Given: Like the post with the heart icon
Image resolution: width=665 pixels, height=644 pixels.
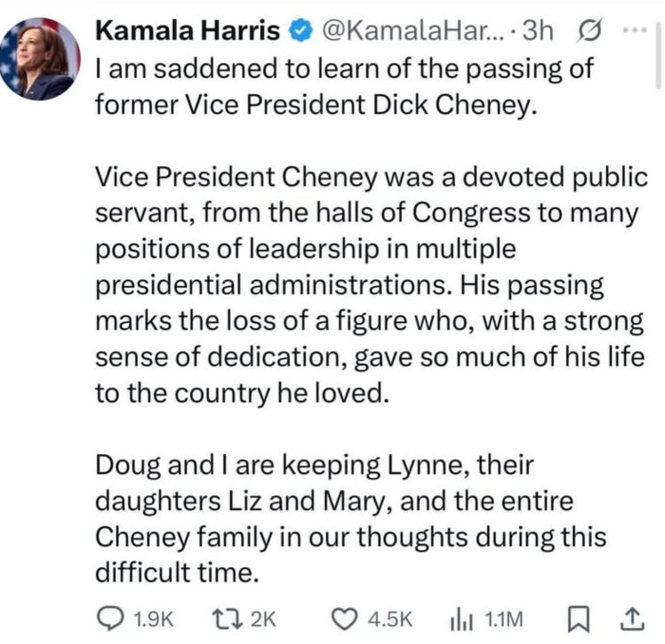Looking at the screenshot, I should point(344,619).
